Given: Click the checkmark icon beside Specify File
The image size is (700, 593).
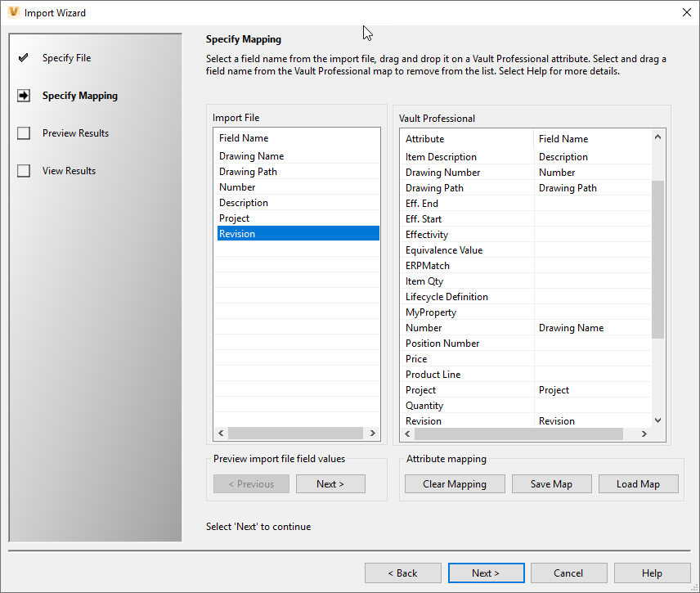Looking at the screenshot, I should [25, 57].
